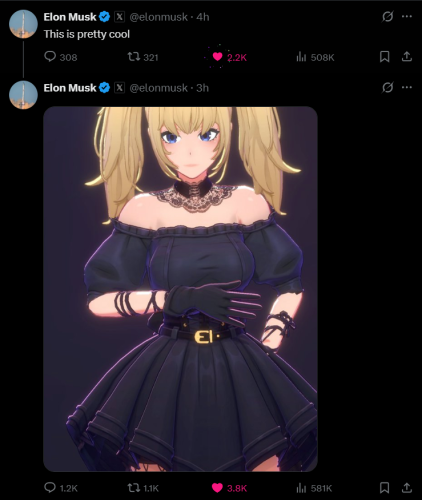The image size is (422, 500).
Task: Repost the 'This is pretty cool' tweet
Action: click(143, 57)
